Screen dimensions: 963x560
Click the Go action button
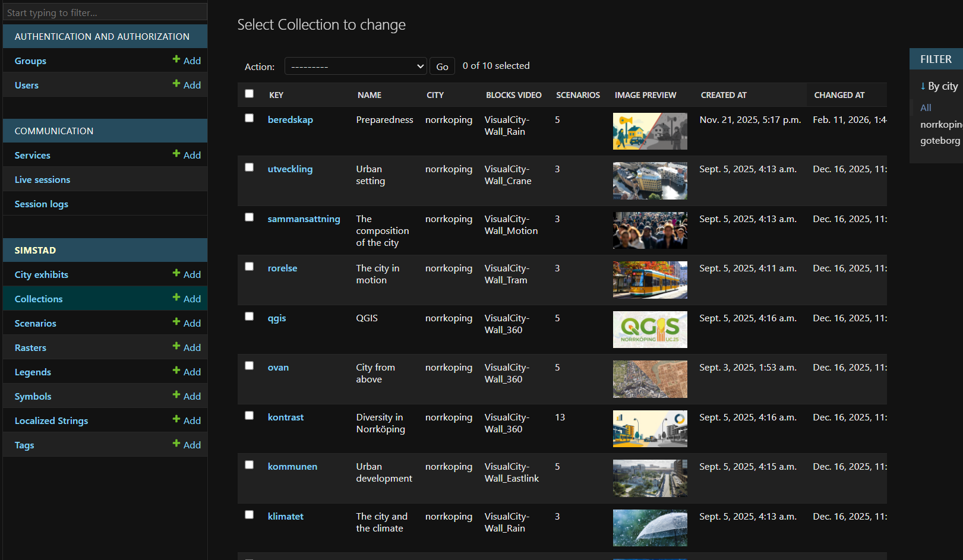(x=442, y=67)
